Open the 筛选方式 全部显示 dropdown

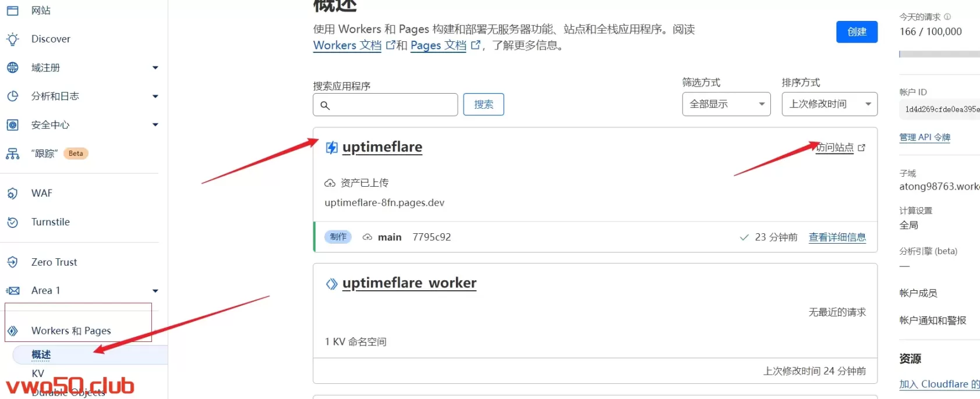726,104
